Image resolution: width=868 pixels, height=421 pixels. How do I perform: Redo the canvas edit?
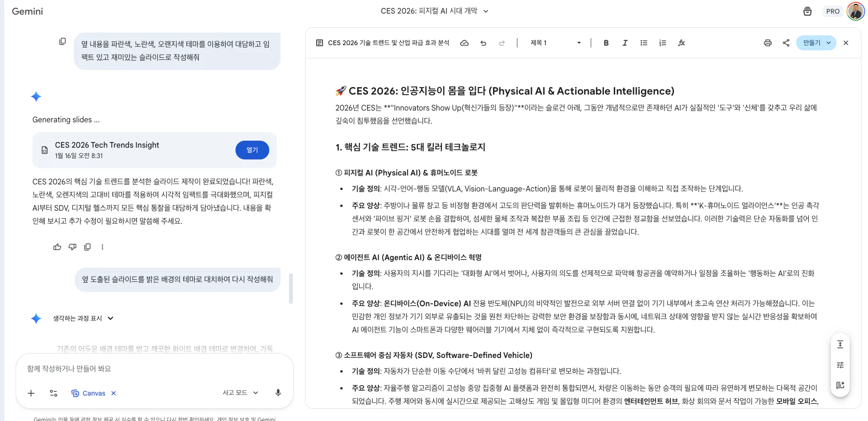pyautogui.click(x=502, y=43)
